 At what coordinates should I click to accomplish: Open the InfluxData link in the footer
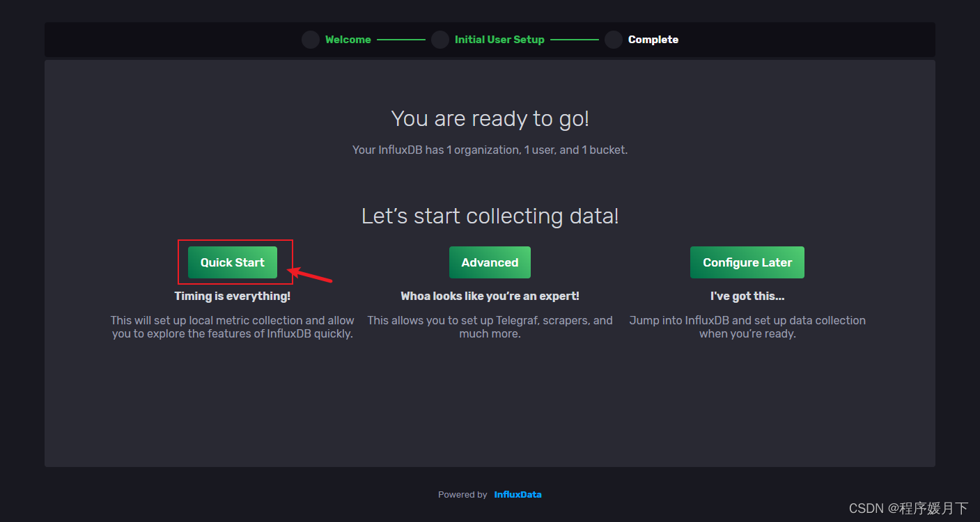pos(518,495)
